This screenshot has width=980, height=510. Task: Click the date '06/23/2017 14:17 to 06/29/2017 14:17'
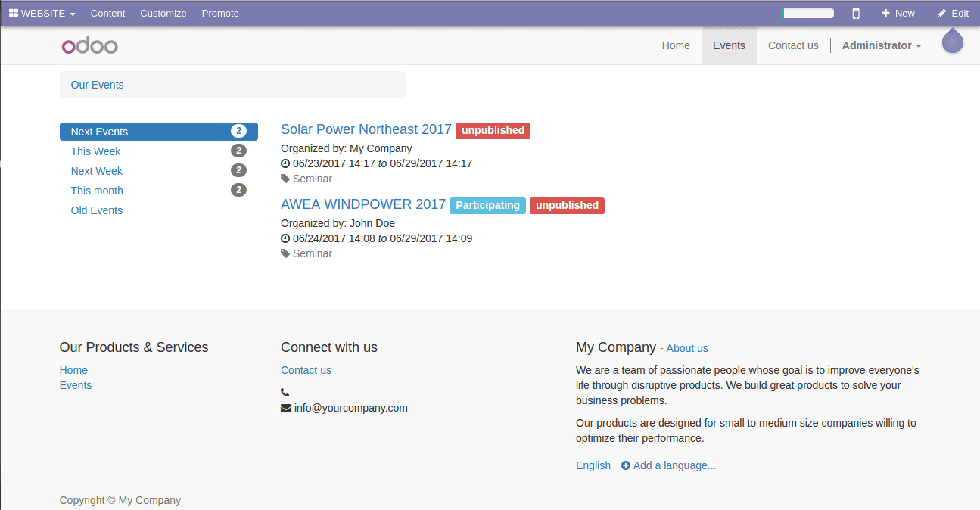point(382,163)
